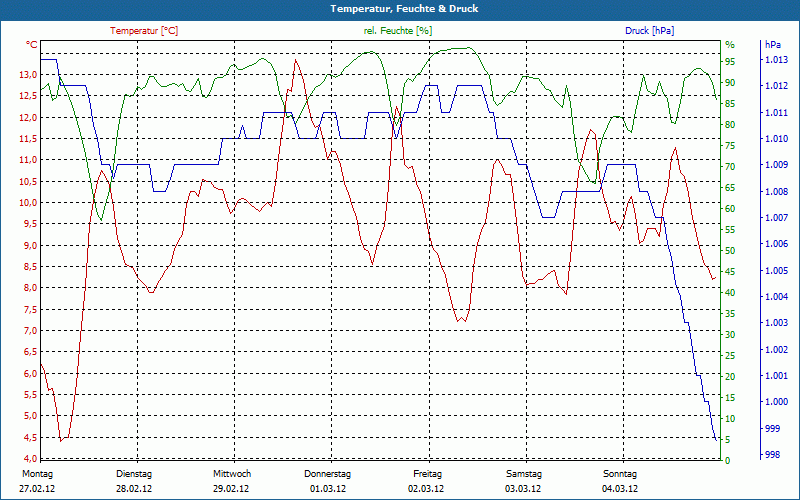Image resolution: width=800 pixels, height=500 pixels.
Task: Click the '1.008' pressure axis value
Action: [x=776, y=191]
